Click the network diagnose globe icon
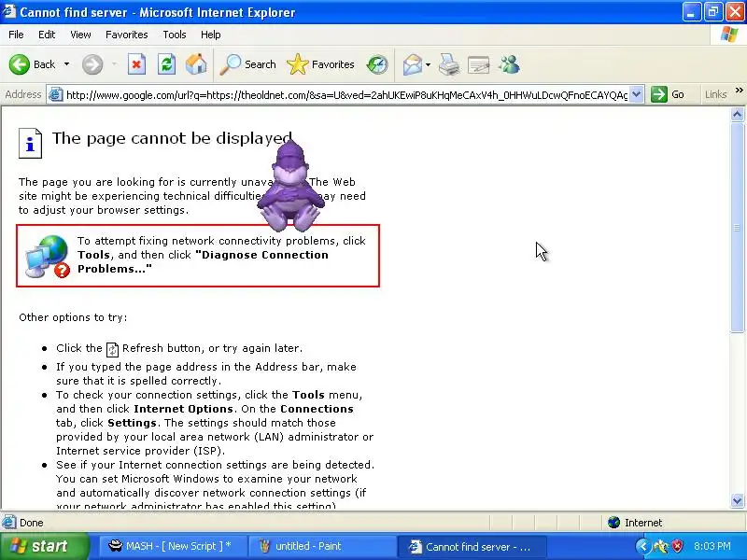 point(48,256)
